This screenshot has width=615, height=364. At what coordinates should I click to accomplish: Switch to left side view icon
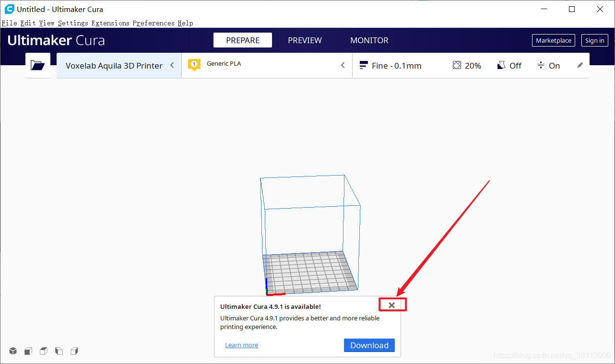59,351
